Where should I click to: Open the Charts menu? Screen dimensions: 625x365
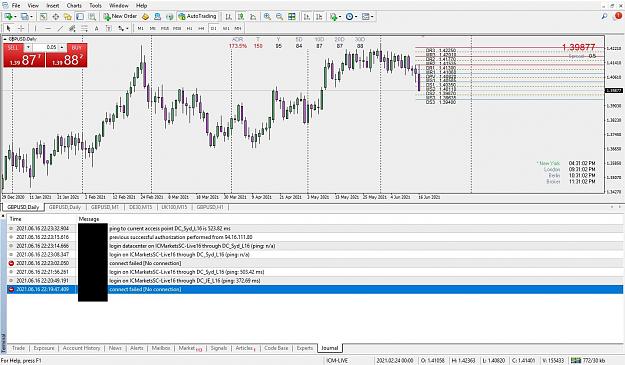tap(74, 6)
